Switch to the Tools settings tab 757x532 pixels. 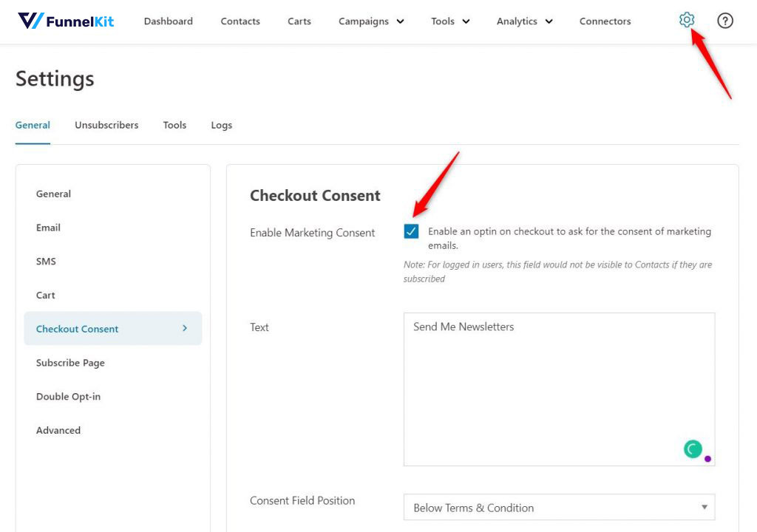pos(174,125)
